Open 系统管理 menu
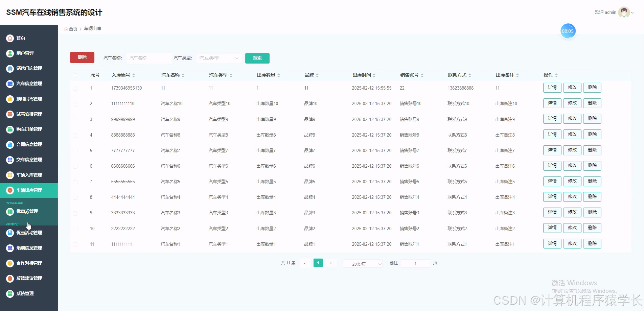This screenshot has height=311, width=644. tap(29, 294)
